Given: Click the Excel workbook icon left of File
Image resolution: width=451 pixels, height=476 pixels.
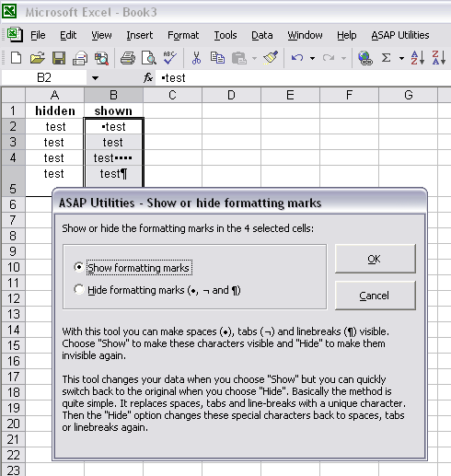Looking at the screenshot, I should pyautogui.click(x=15, y=35).
